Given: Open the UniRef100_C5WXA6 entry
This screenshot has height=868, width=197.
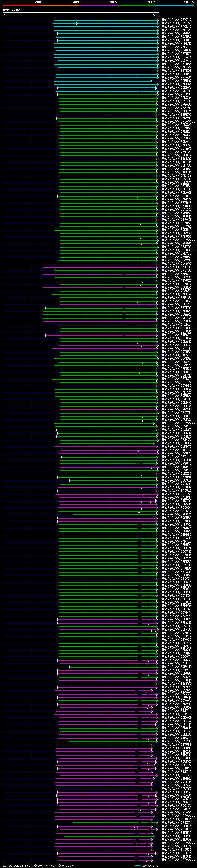Looking at the screenshot, I should click(176, 98).
